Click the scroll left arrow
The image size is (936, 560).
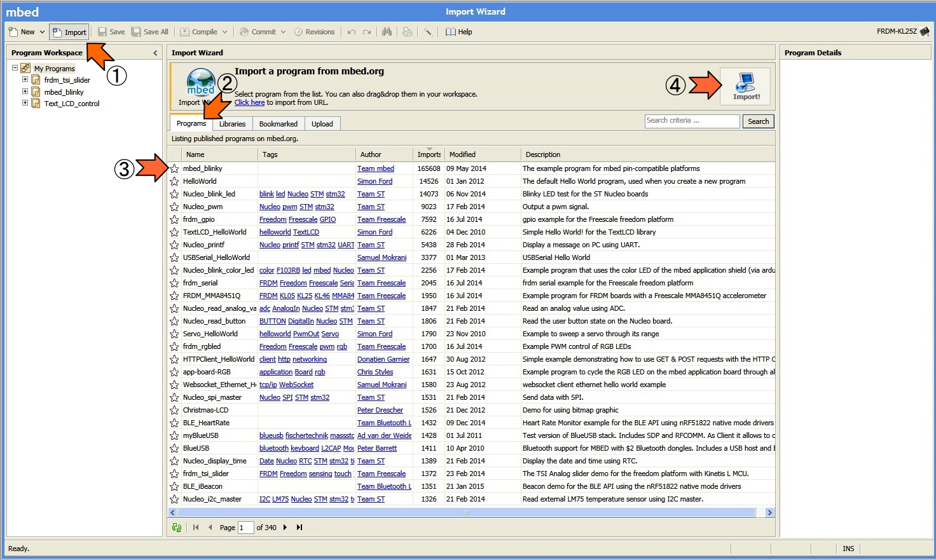pos(172,512)
